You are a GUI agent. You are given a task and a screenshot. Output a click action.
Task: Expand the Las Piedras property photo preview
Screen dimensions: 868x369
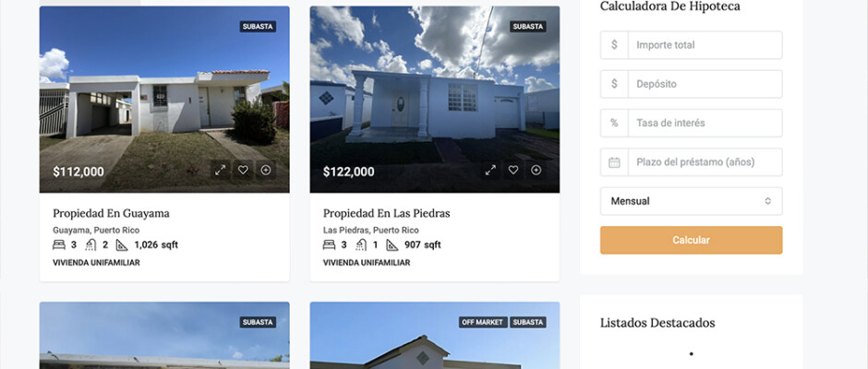490,170
